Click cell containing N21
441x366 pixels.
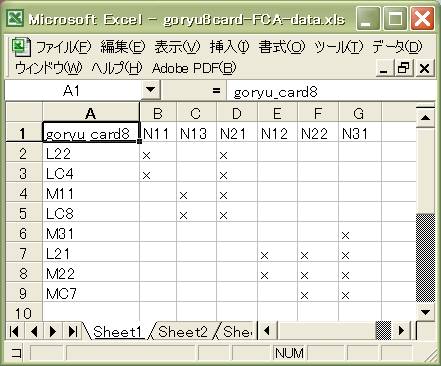tap(237, 133)
